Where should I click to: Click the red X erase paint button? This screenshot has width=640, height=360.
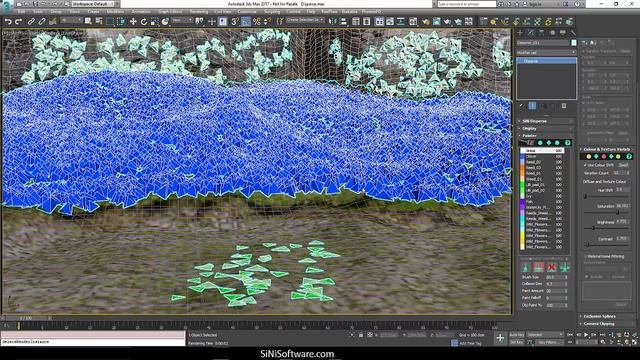point(551,267)
